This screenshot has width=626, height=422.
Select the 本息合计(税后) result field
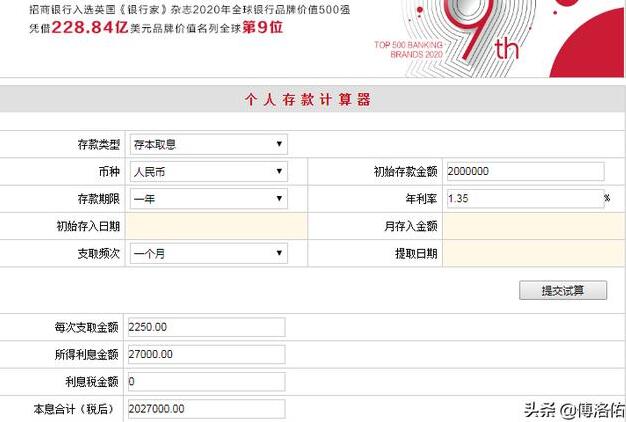[206, 409]
